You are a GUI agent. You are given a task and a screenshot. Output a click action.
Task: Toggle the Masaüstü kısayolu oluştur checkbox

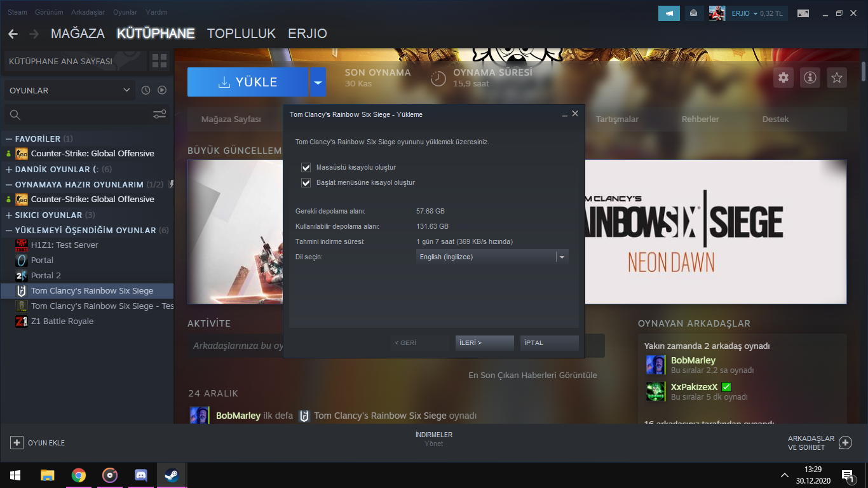point(306,167)
